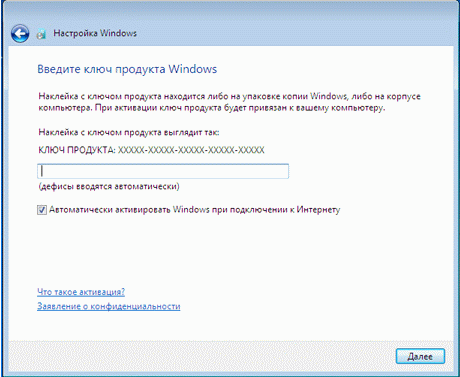Click the Windows setup icon beside the title
The image size is (460, 377).
tap(41, 34)
